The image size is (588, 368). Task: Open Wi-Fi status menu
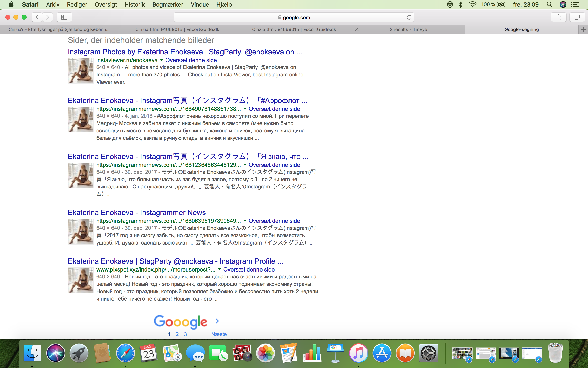(472, 4)
